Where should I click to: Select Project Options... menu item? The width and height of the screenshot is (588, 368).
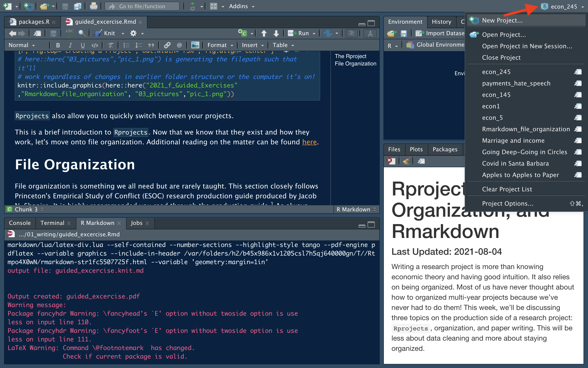pyautogui.click(x=526, y=204)
